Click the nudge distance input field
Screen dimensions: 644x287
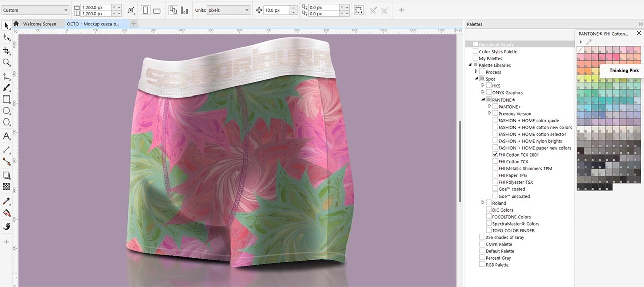pos(275,10)
